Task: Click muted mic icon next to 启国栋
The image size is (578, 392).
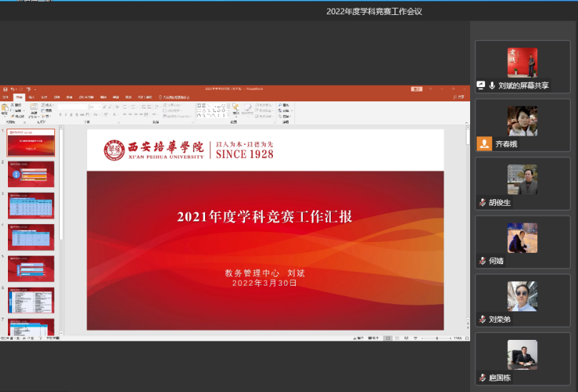Action: pyautogui.click(x=483, y=378)
